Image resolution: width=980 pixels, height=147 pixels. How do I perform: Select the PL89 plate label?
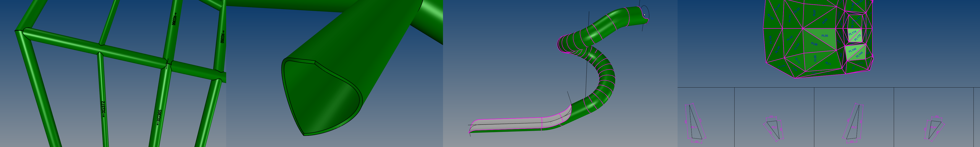(815, 58)
